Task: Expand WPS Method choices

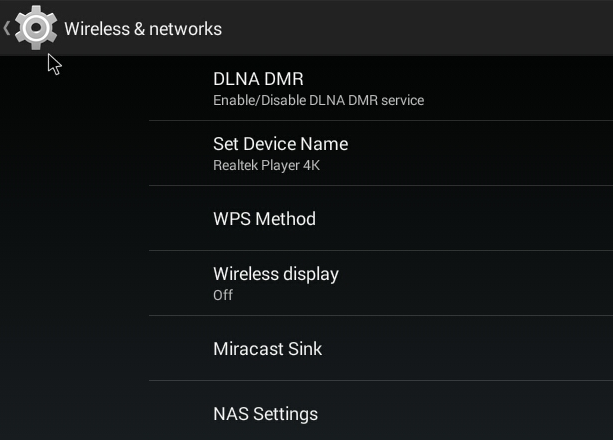Action: pos(381,218)
